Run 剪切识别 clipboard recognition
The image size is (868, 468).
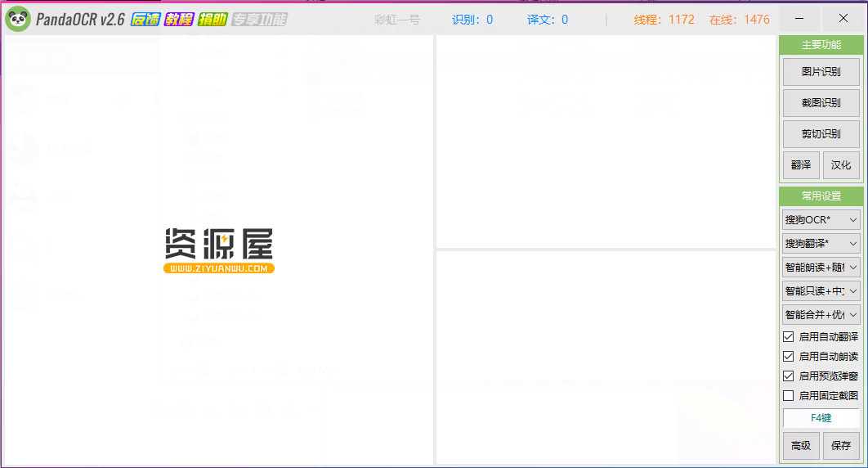pyautogui.click(x=821, y=134)
